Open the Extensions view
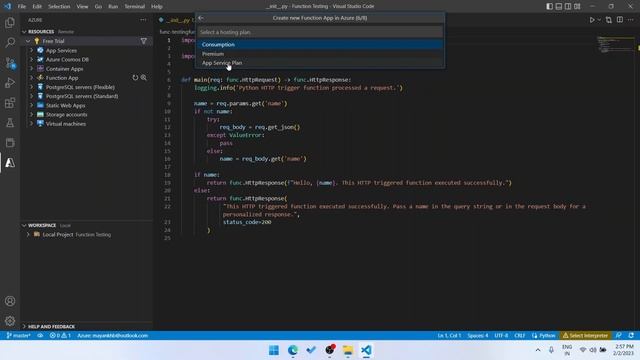 coord(10,102)
